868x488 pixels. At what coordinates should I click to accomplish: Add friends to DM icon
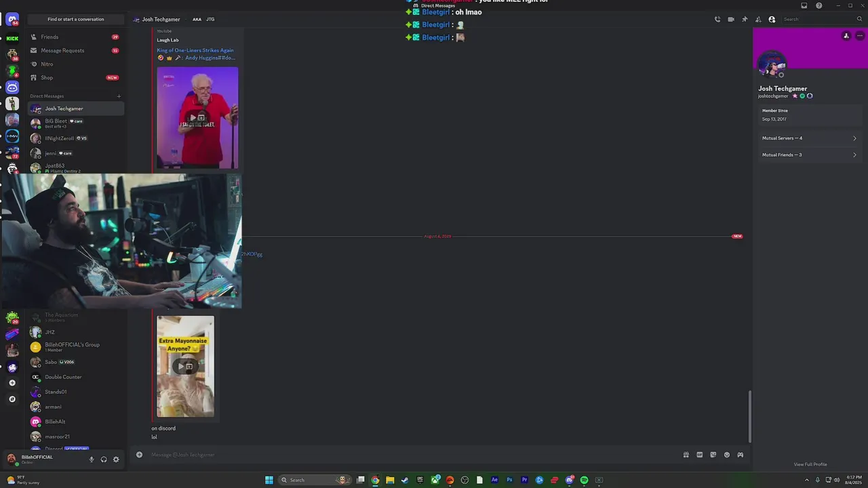tap(758, 20)
